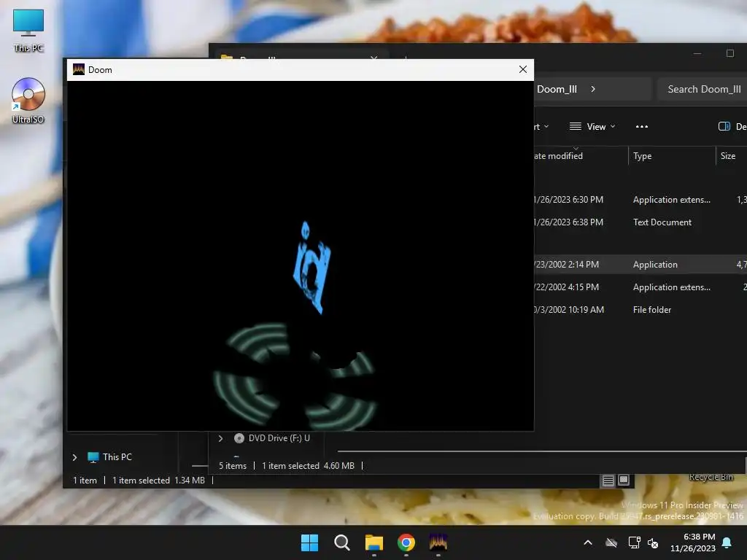Open the Sort dropdown arrow
This screenshot has height=560, width=747.
tap(546, 127)
